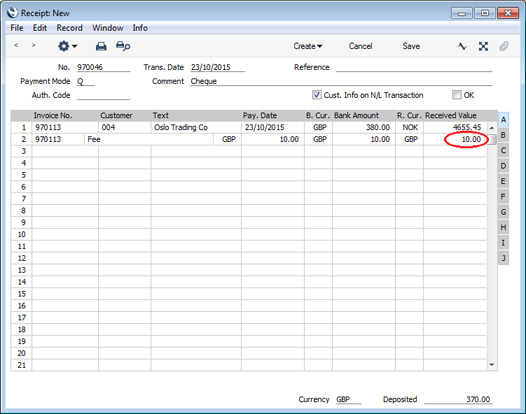Open the Record menu
Viewport: 526px width, 414px height.
coord(69,28)
